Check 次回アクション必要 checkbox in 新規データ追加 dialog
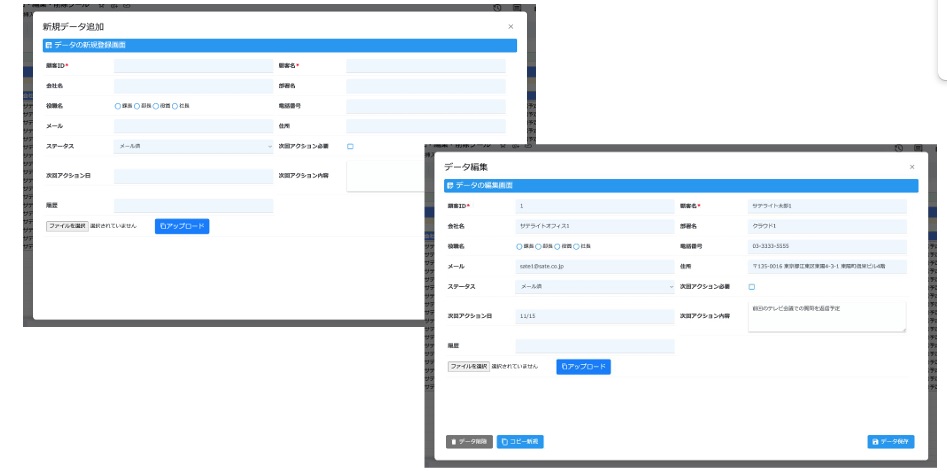This screenshot has width=947, height=471. coord(350,146)
